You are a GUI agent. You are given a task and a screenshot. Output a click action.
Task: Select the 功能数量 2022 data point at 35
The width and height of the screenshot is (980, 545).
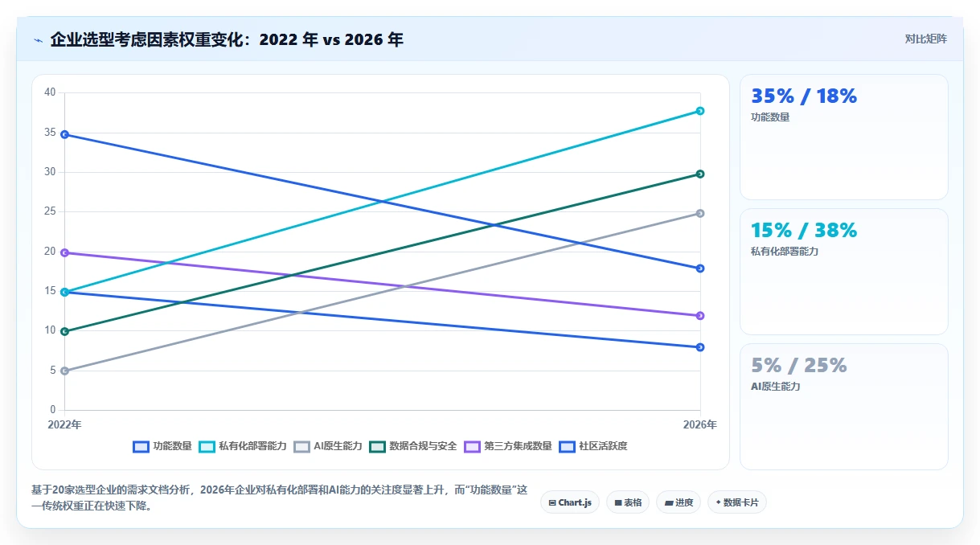[x=64, y=134]
